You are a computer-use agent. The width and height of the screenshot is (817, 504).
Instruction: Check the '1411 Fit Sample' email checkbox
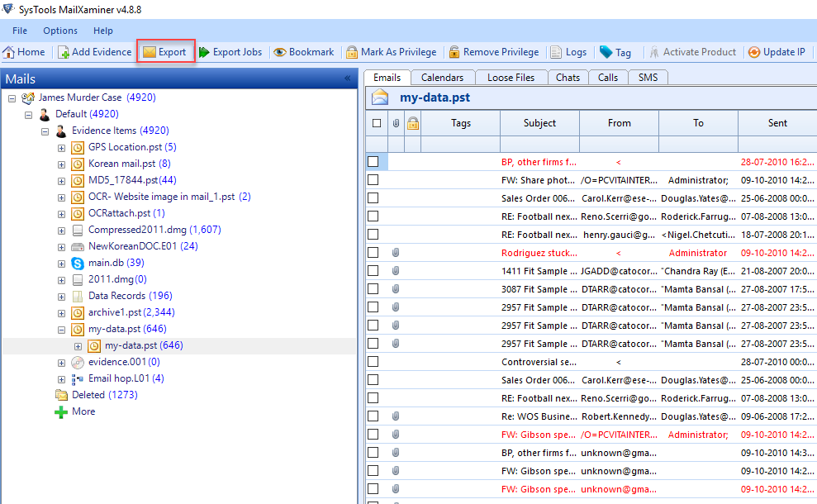(x=373, y=270)
